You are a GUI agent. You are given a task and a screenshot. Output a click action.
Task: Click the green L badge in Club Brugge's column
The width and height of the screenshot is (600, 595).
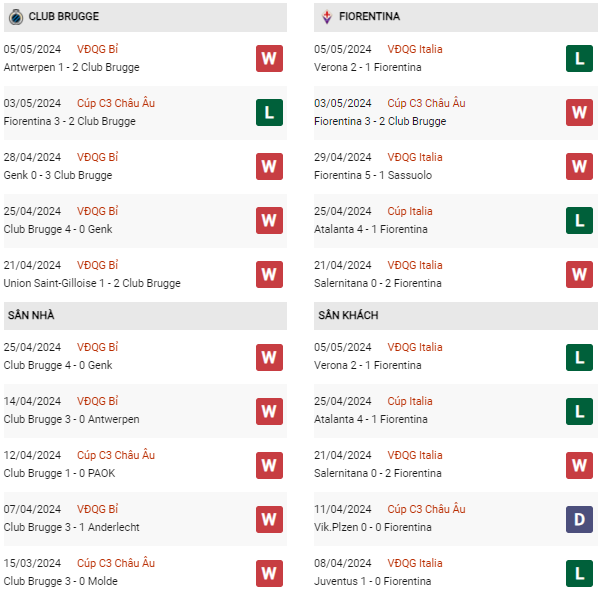click(269, 113)
